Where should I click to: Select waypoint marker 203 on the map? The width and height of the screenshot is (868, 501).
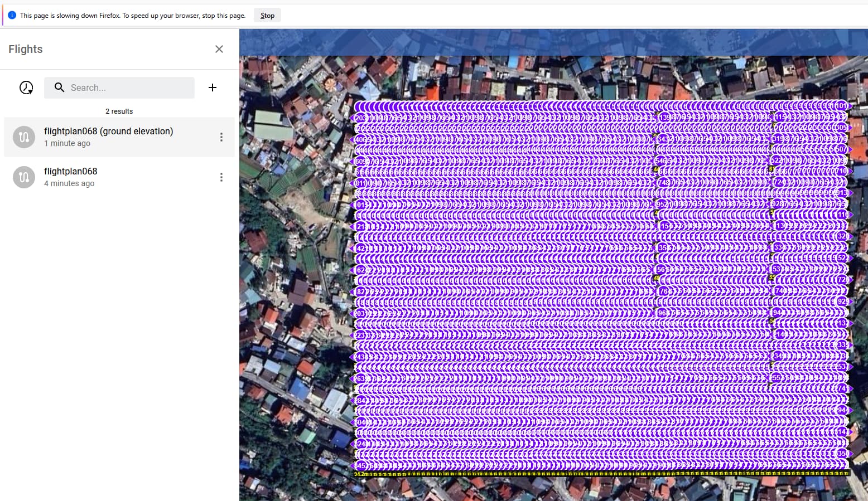point(361,118)
